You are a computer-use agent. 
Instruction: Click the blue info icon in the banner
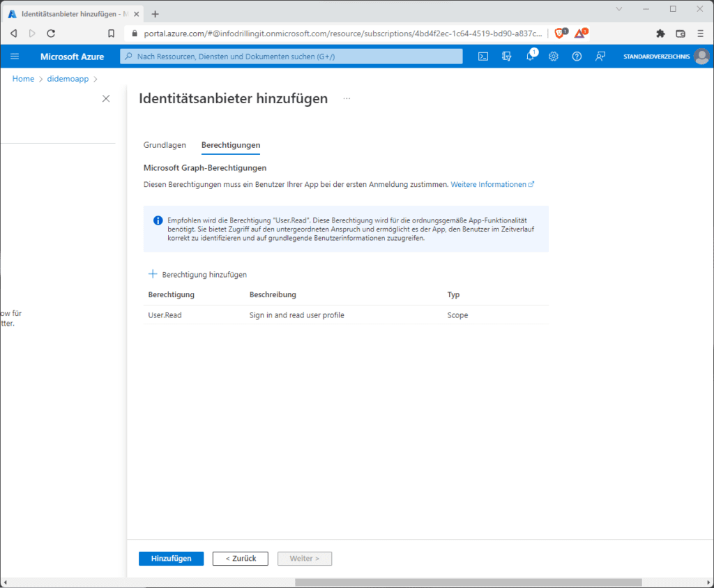point(158,220)
